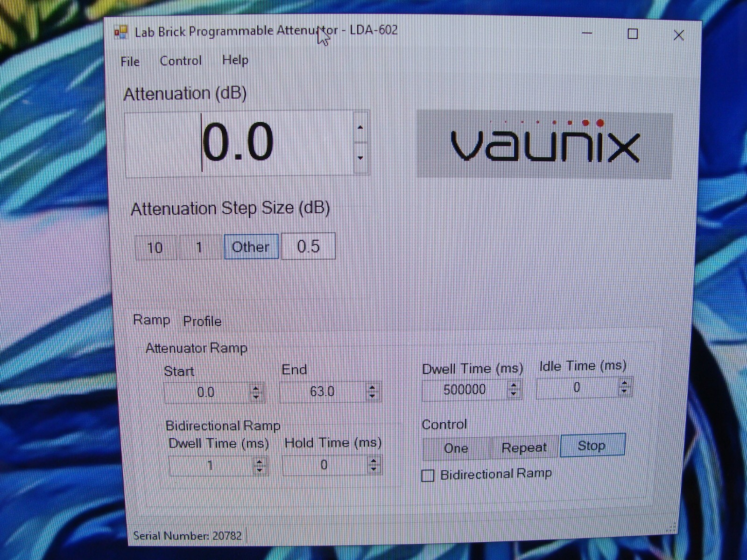Select the 1 dB step size button
The width and height of the screenshot is (747, 560).
[199, 246]
